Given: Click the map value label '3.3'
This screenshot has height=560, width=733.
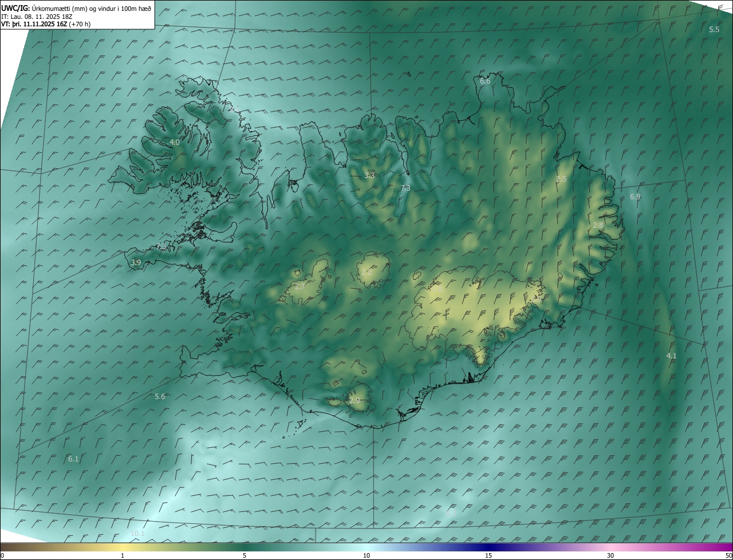Looking at the screenshot, I should [369, 175].
